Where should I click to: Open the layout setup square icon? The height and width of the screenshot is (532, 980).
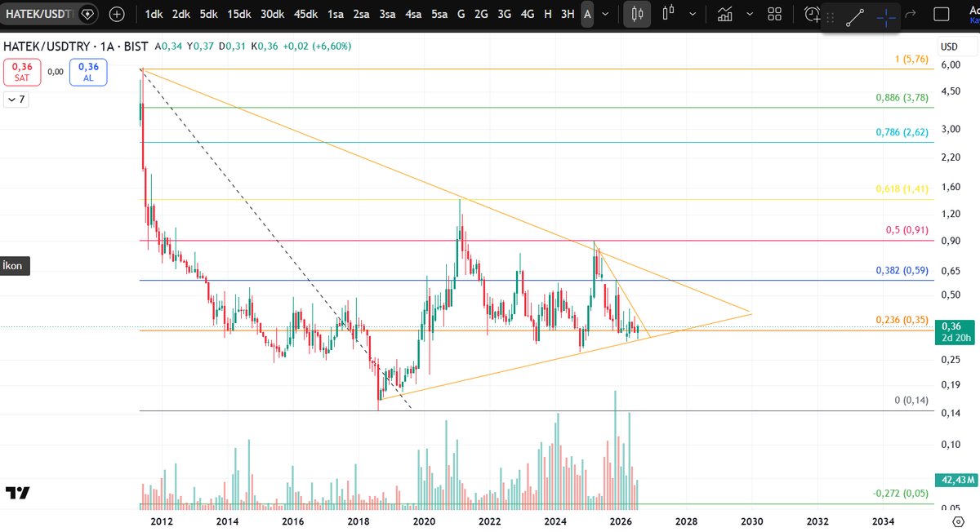pos(941,14)
